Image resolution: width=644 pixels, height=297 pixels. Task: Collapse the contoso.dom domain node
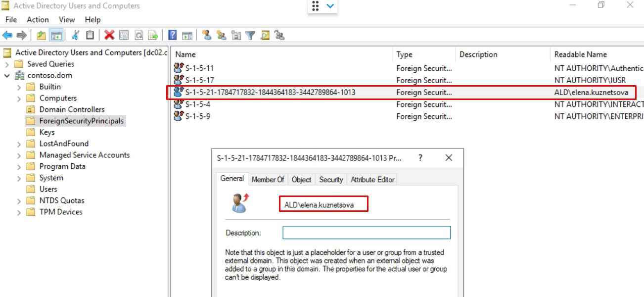point(7,76)
